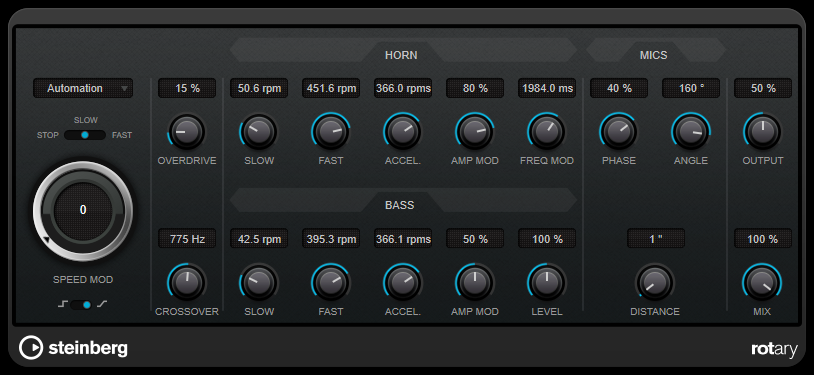Click the DISTANCE label
The height and width of the screenshot is (375, 814).
click(x=655, y=312)
